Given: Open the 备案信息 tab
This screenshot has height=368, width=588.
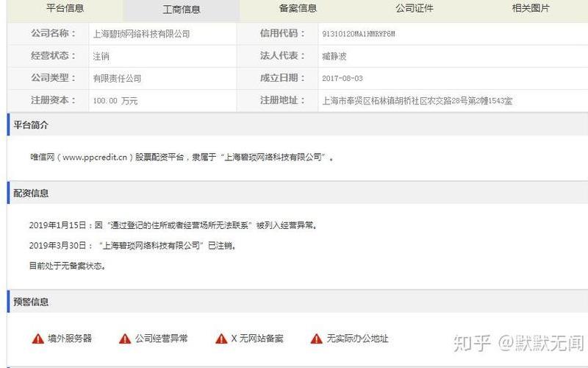Looking at the screenshot, I should pyautogui.click(x=298, y=8).
